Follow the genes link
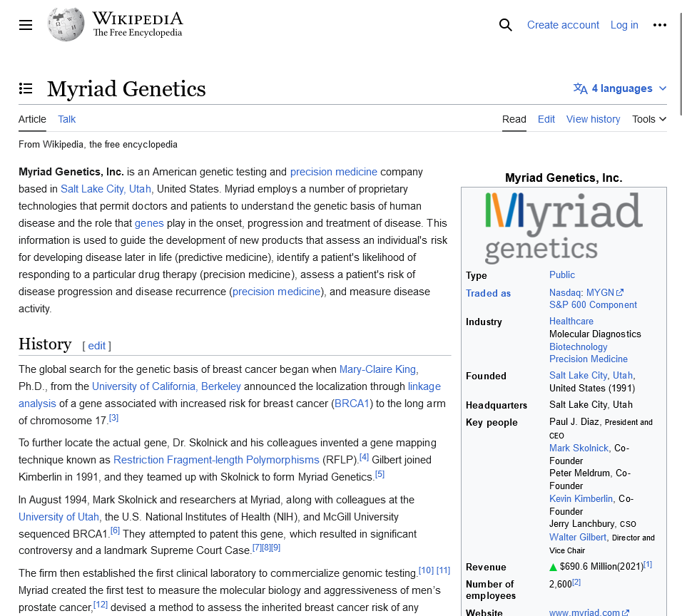This screenshot has height=616, width=682. point(149,223)
